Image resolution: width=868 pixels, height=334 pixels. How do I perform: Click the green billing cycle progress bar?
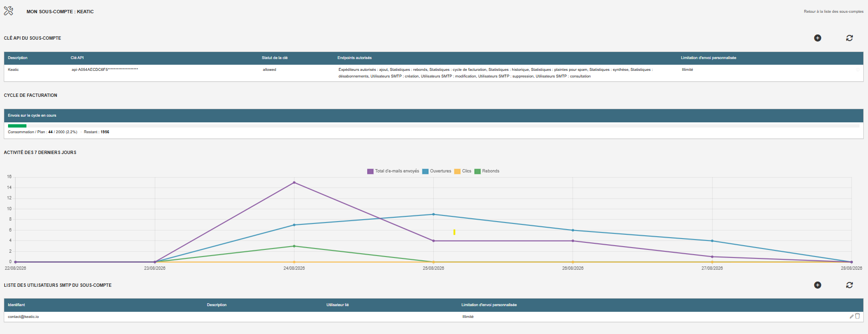pyautogui.click(x=17, y=126)
